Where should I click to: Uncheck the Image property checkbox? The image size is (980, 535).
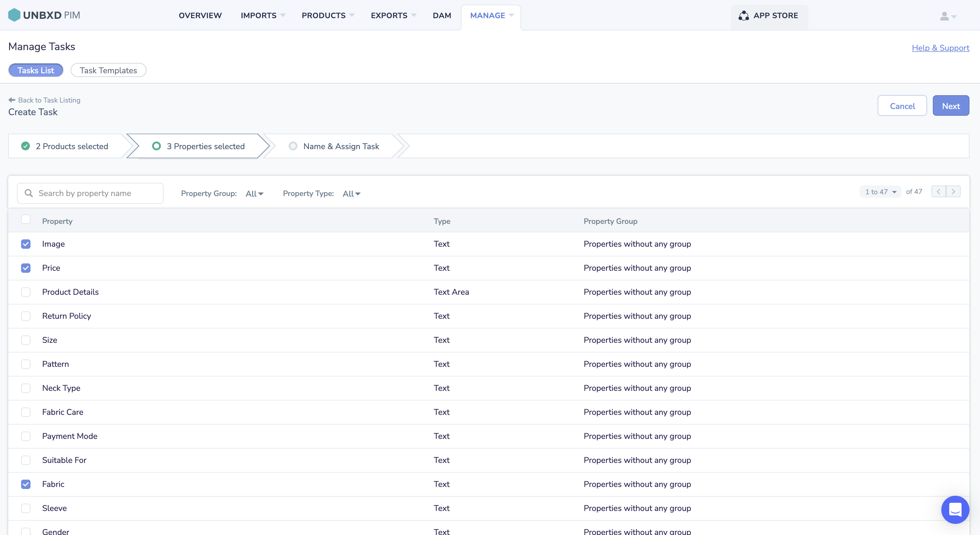(x=25, y=244)
